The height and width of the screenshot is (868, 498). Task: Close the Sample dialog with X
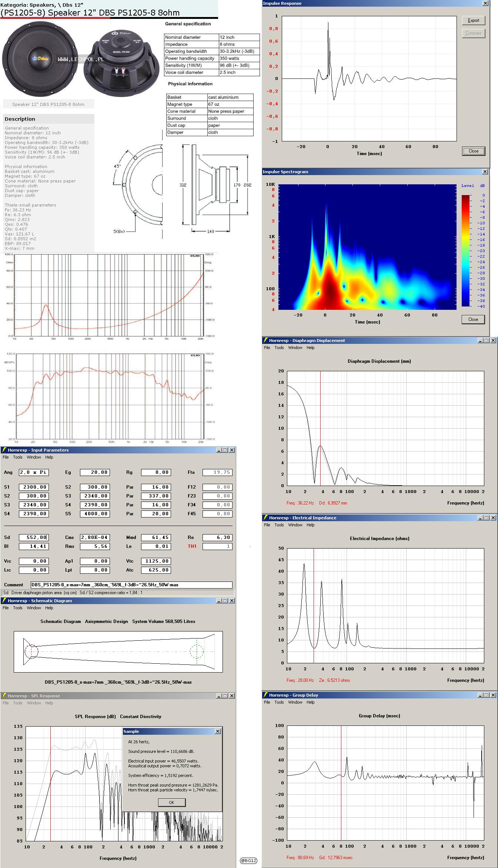218,731
